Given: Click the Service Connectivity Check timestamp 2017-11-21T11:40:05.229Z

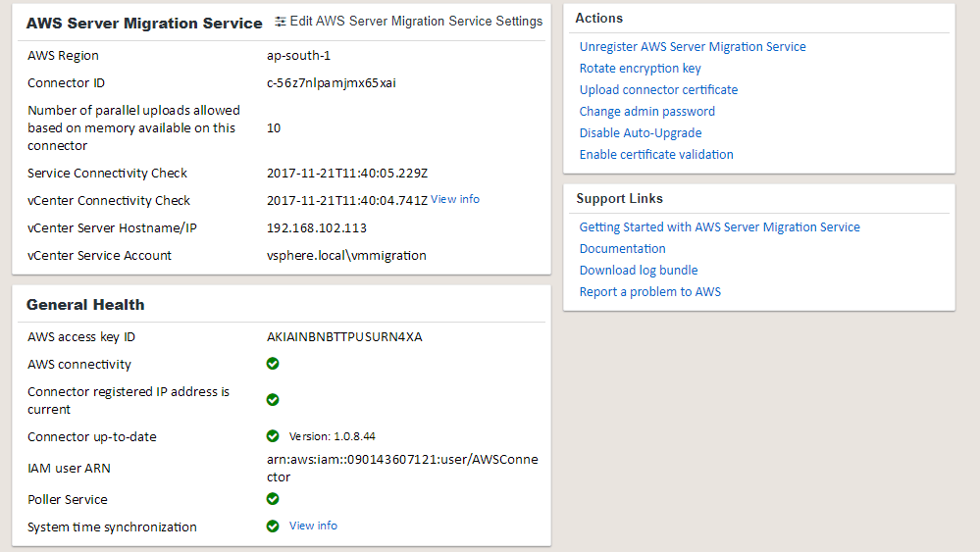Looking at the screenshot, I should tap(347, 173).
